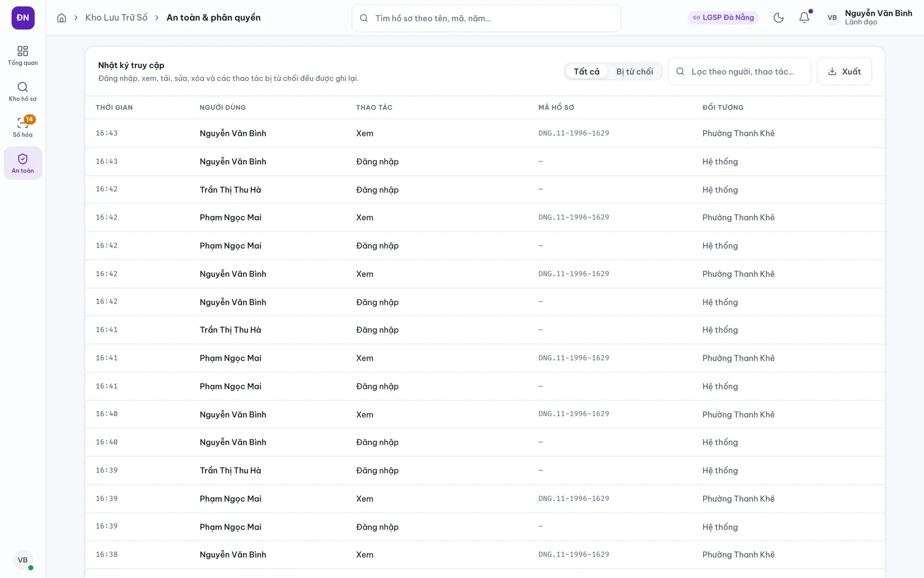Screen dimensions: 924x578
Task: Click Hệ thống in the 16:40 row
Action: (720, 442)
